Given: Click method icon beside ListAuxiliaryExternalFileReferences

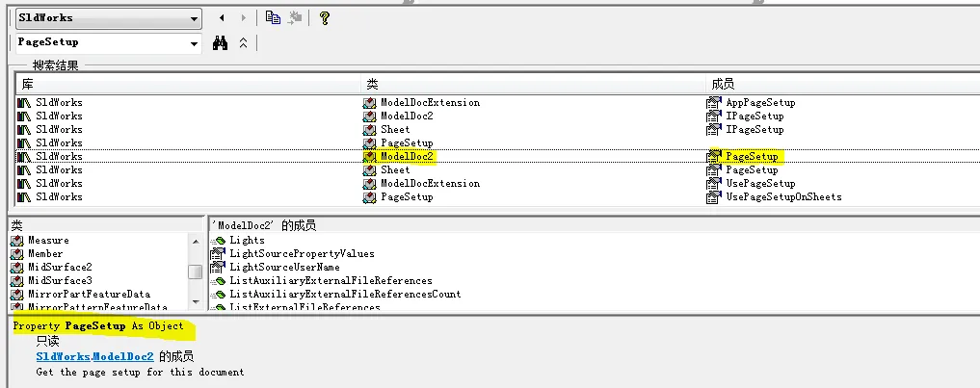Looking at the screenshot, I should pyautogui.click(x=218, y=281).
